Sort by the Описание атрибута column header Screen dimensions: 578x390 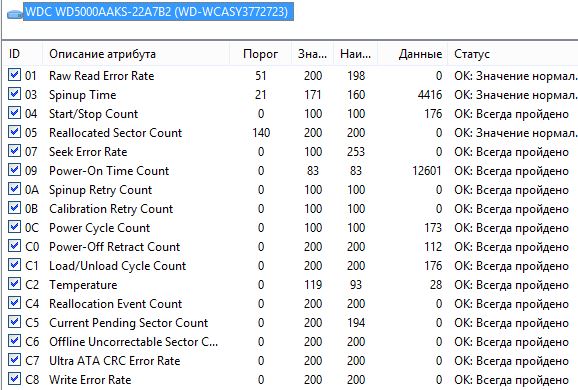tap(136, 54)
